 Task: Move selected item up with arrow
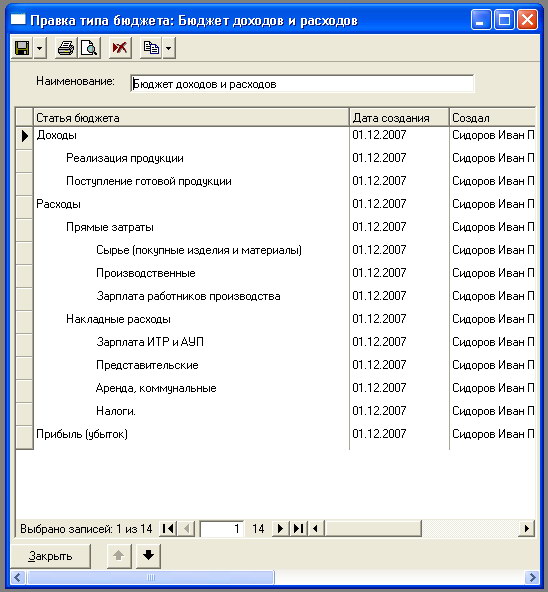[x=119, y=556]
